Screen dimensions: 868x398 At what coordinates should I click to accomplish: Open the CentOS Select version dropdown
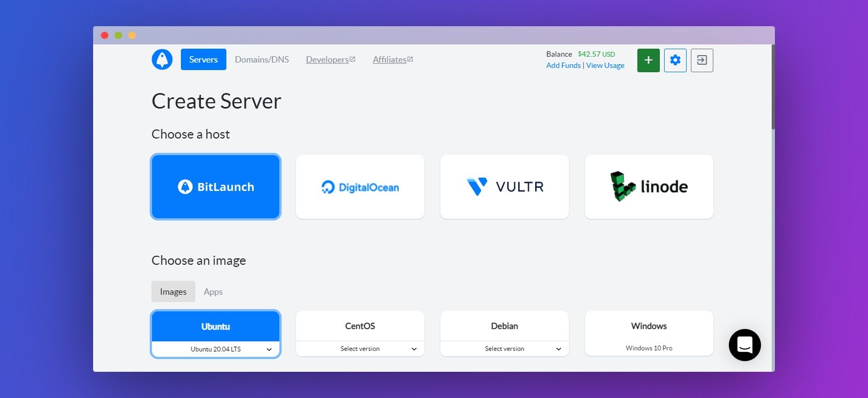click(x=360, y=349)
